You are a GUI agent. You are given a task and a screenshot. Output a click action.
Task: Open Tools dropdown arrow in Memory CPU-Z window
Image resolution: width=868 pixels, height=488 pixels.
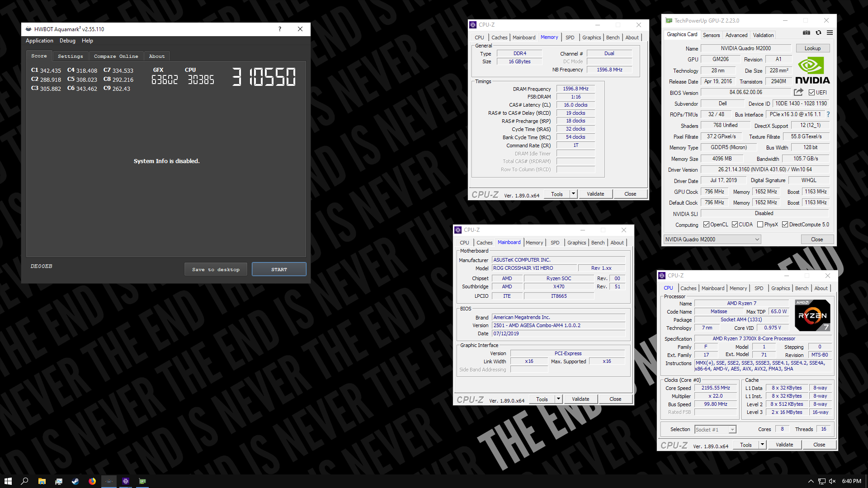click(x=573, y=194)
